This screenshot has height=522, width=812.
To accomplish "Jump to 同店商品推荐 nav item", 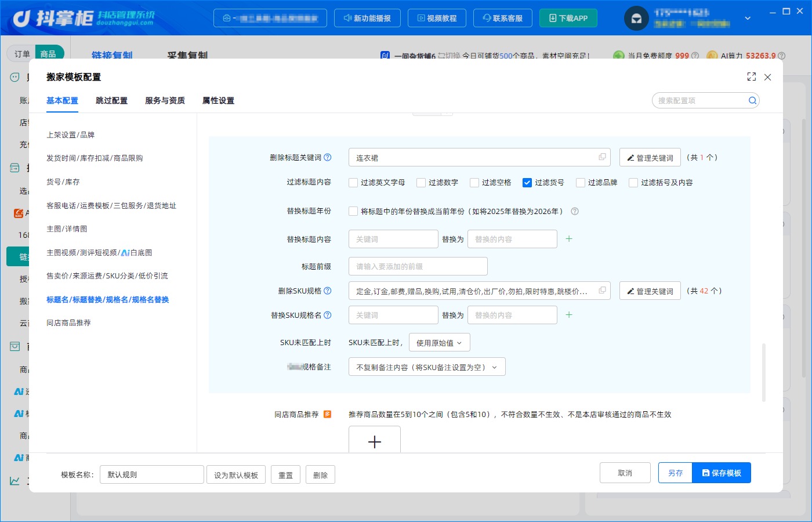I will pyautogui.click(x=68, y=322).
